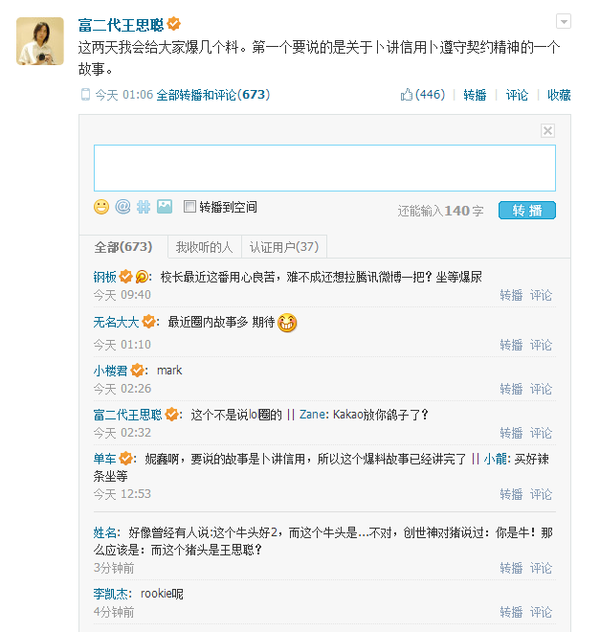Viewport: 600px width, 632px height.
Task: Insert a hashtag topic with the # icon
Action: click(143, 207)
